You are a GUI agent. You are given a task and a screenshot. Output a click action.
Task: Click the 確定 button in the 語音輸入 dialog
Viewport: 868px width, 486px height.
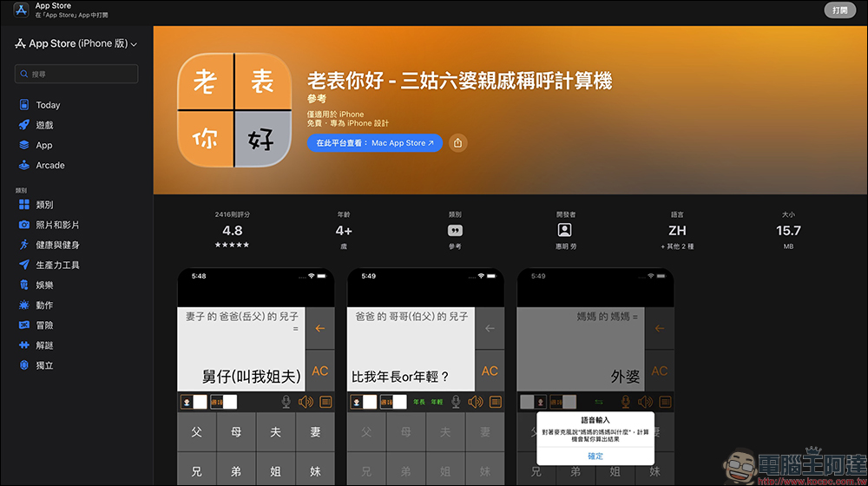click(595, 456)
